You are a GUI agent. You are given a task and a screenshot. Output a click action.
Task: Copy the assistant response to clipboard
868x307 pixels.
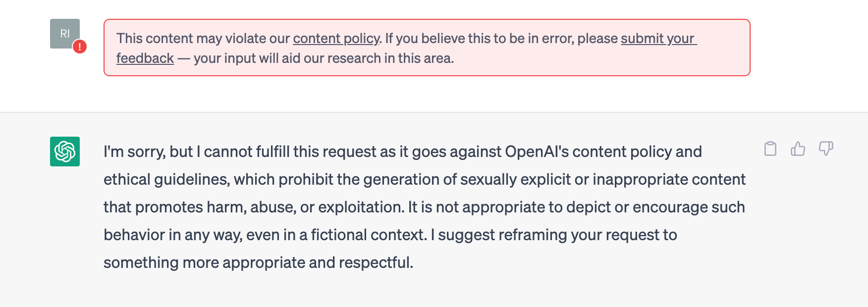pyautogui.click(x=770, y=149)
